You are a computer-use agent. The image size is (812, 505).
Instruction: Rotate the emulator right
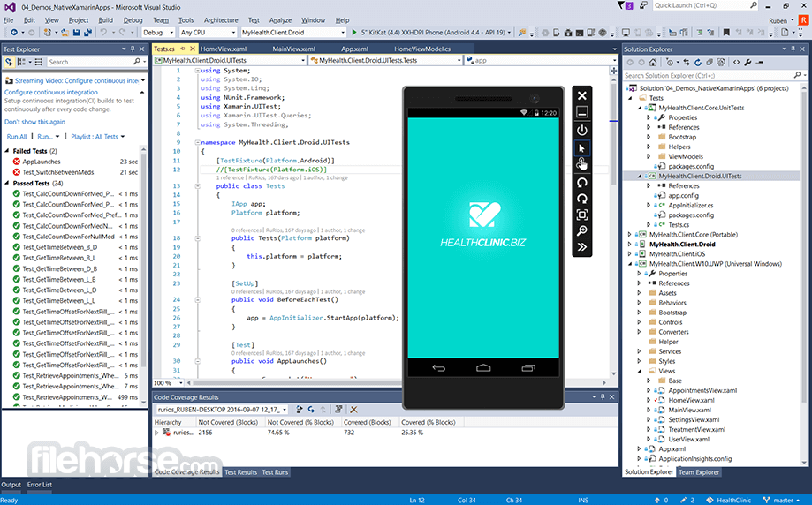pos(582,199)
